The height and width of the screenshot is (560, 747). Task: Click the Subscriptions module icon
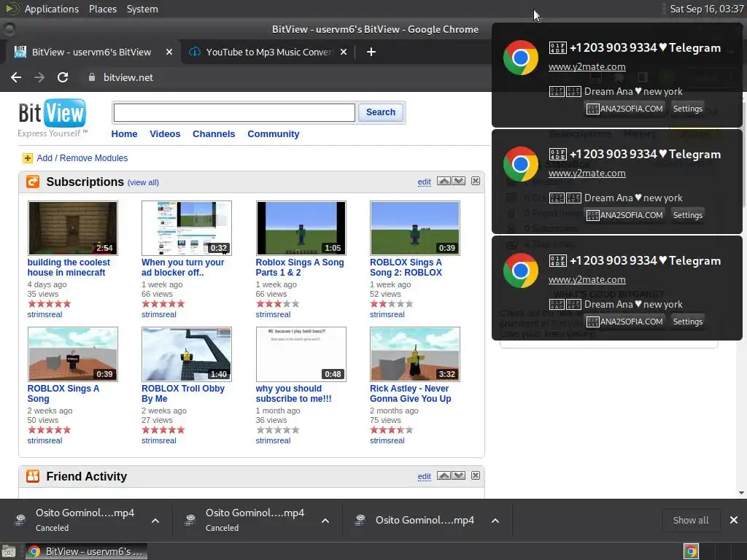click(33, 182)
